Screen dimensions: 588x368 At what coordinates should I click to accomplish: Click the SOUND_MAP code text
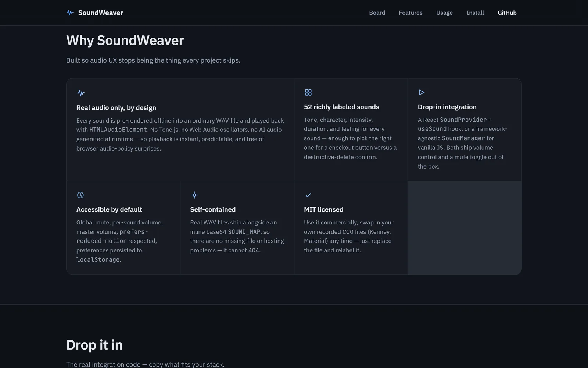click(x=244, y=232)
